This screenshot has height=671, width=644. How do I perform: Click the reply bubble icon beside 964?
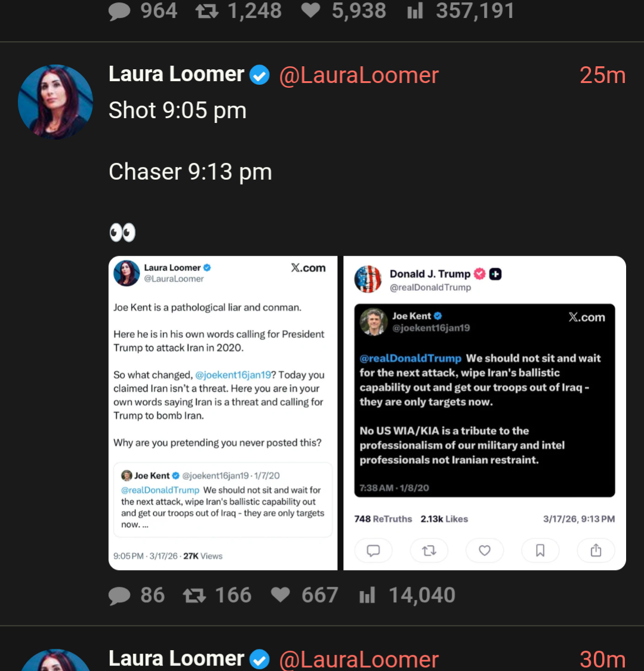pyautogui.click(x=119, y=11)
